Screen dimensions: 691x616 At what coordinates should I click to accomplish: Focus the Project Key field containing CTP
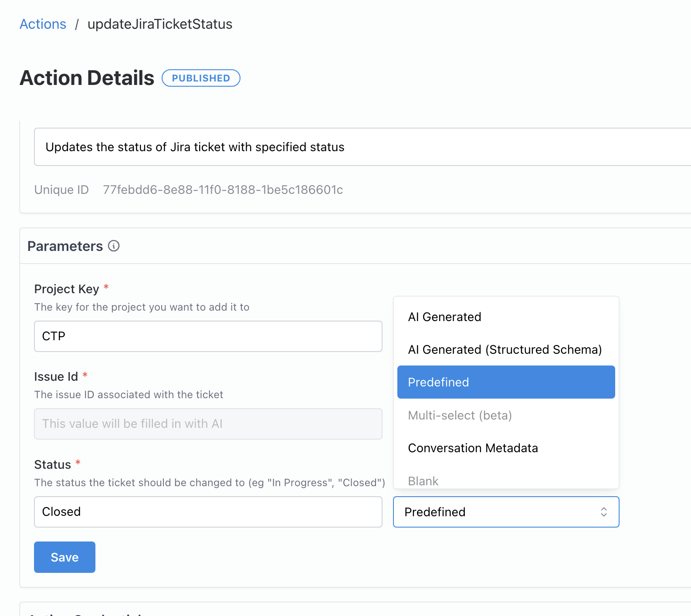(208, 336)
